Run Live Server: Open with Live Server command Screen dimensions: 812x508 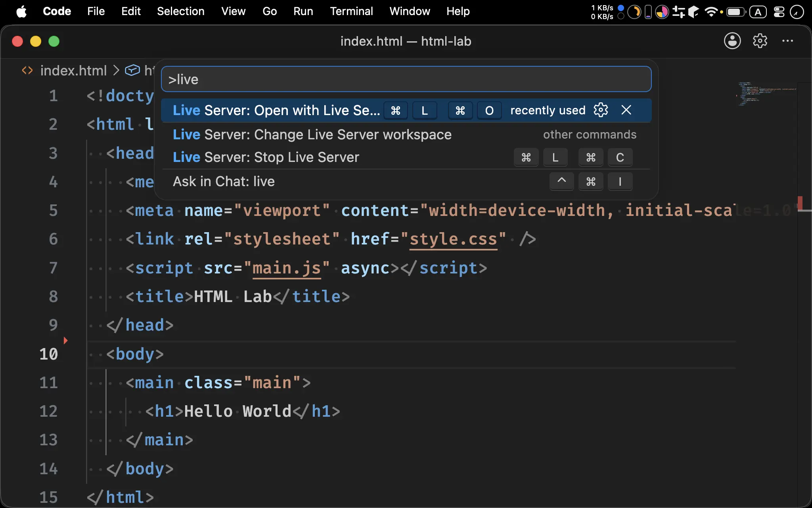click(x=406, y=110)
